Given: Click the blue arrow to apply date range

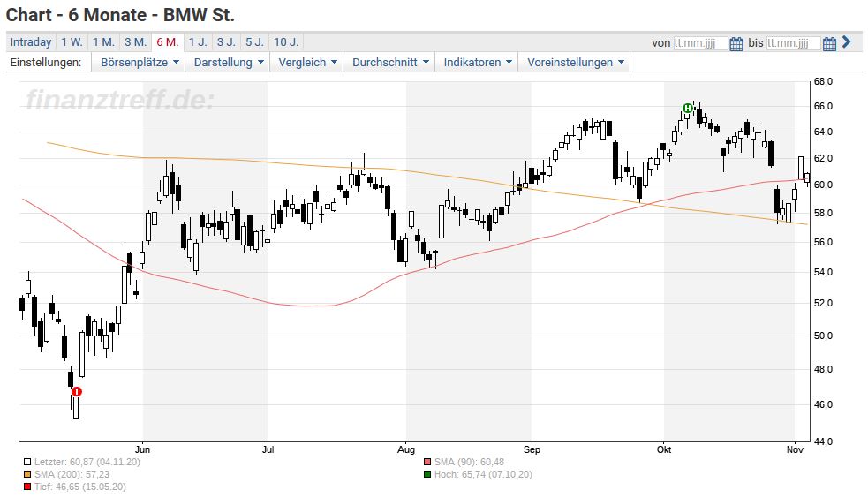Looking at the screenshot, I should [846, 42].
